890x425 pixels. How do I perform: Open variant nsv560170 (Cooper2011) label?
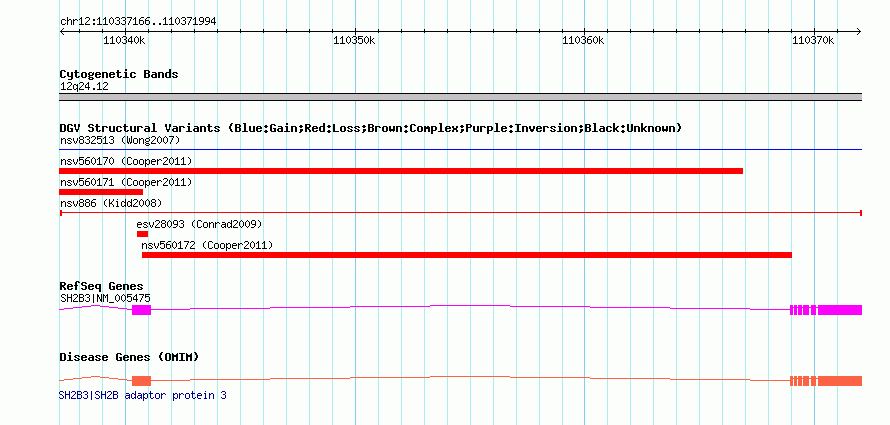pos(126,162)
